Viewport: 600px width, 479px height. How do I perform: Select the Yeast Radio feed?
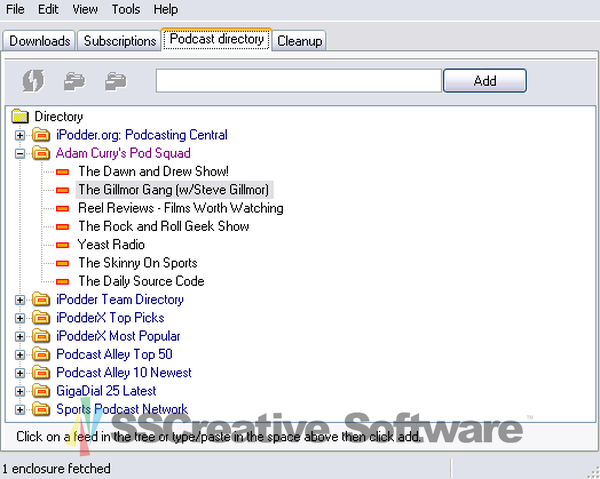(x=111, y=245)
